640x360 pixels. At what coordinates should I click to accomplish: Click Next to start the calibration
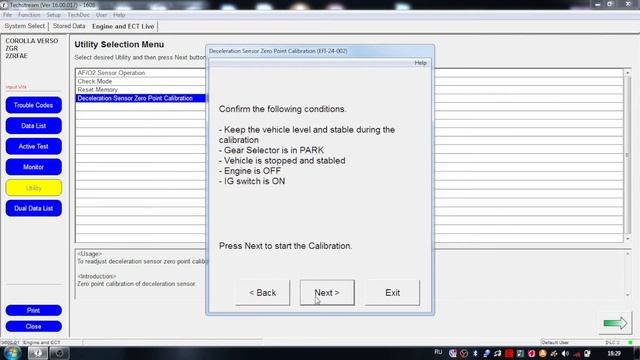327,293
